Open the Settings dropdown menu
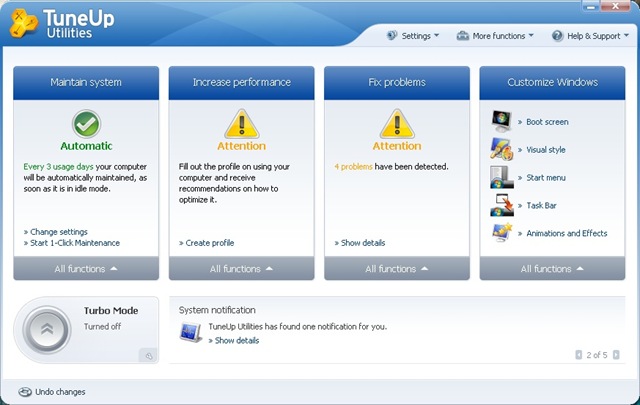The image size is (640, 405). tap(413, 36)
